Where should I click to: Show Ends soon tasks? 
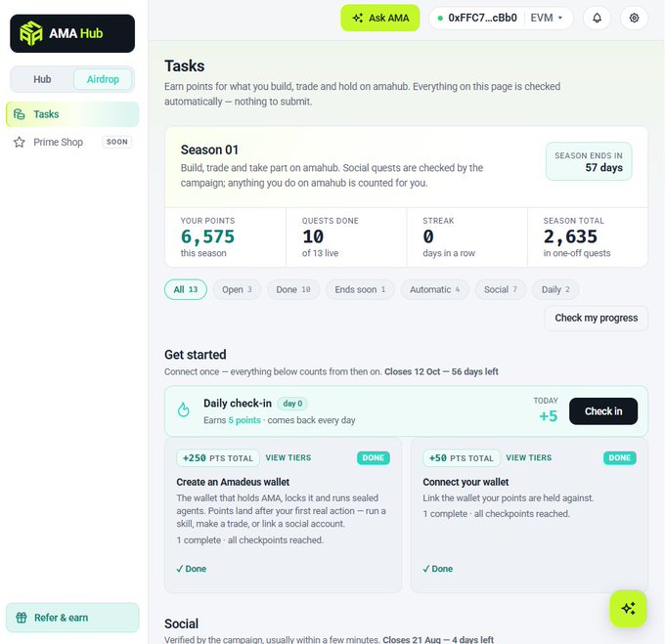360,289
